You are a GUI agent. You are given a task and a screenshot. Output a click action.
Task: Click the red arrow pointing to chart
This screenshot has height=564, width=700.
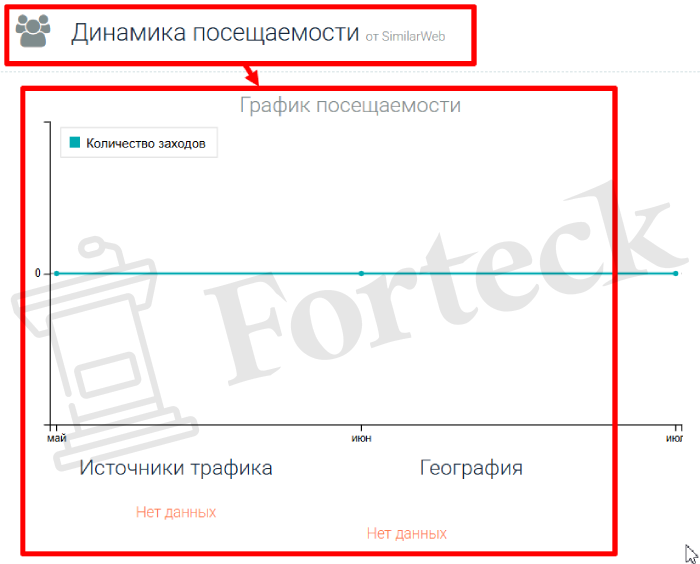[x=249, y=75]
